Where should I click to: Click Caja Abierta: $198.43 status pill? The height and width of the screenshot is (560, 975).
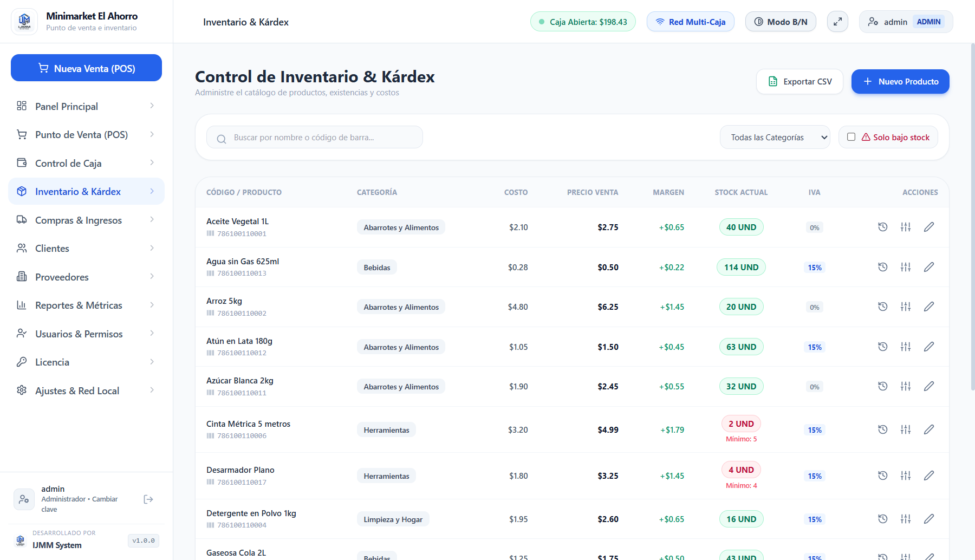[583, 22]
